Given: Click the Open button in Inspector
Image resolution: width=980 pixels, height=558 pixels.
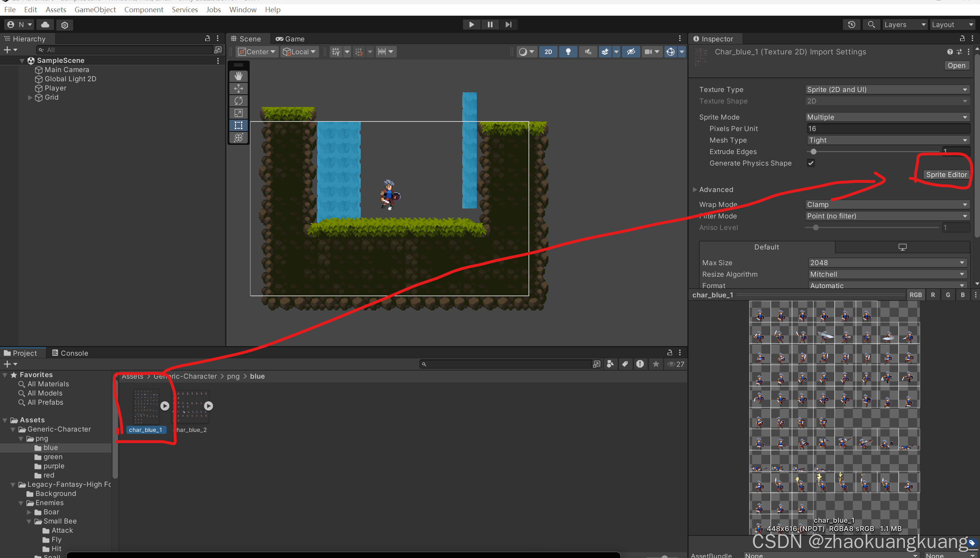Looking at the screenshot, I should pos(956,66).
